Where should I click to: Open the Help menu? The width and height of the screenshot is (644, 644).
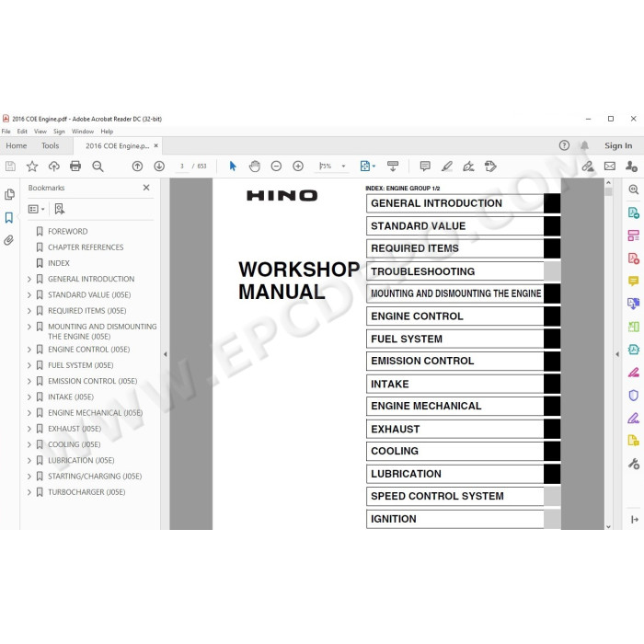point(107,132)
